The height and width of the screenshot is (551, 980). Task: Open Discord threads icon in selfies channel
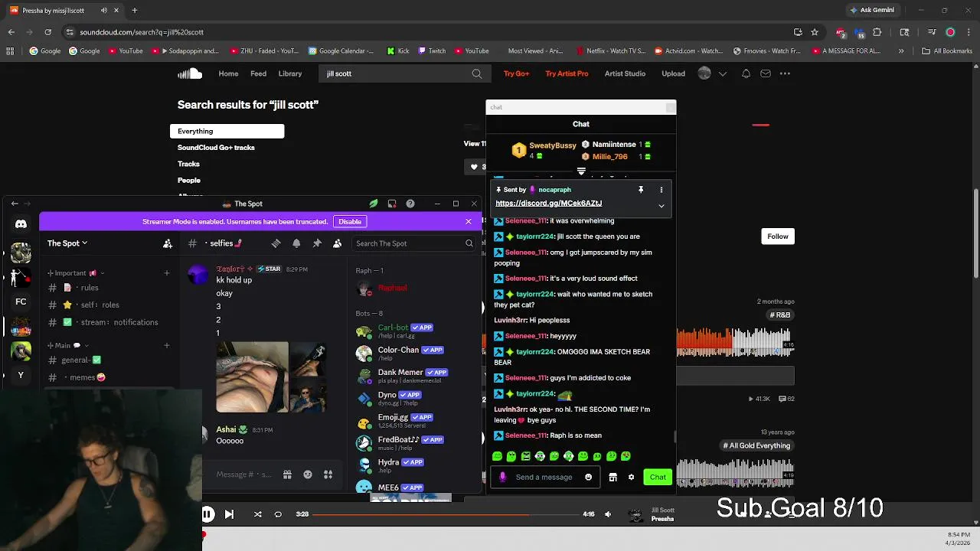(276, 243)
